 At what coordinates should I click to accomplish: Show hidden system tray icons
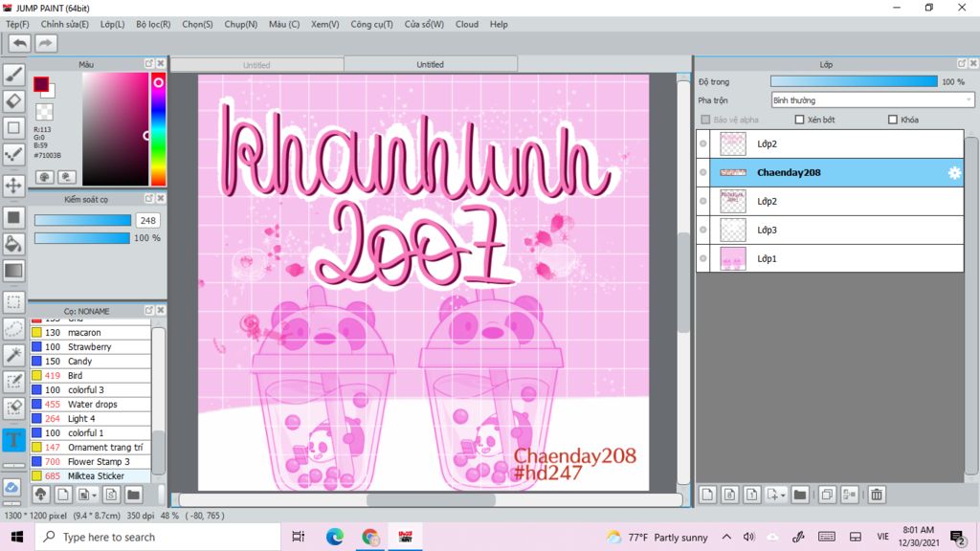(x=726, y=537)
